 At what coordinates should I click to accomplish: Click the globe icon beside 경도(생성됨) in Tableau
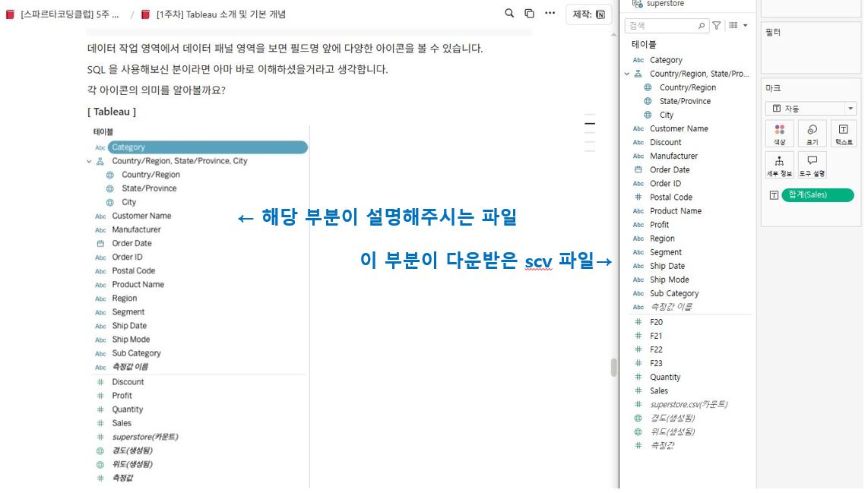pyautogui.click(x=638, y=419)
